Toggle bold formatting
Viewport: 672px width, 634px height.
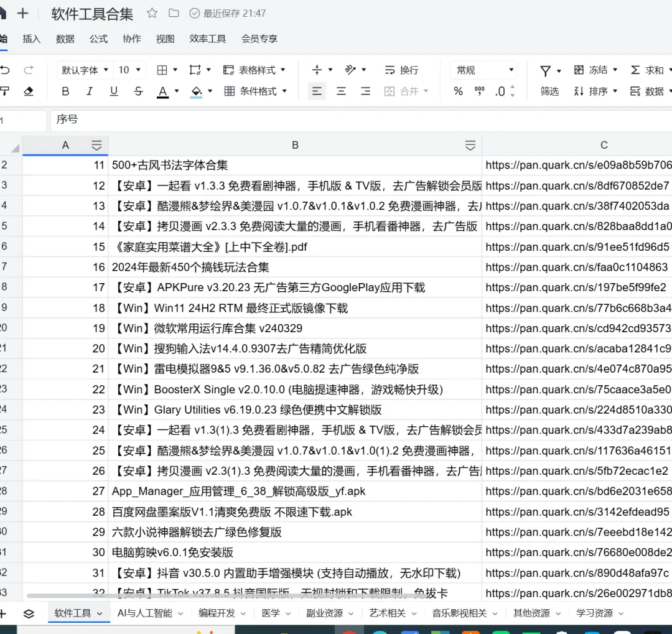point(65,91)
